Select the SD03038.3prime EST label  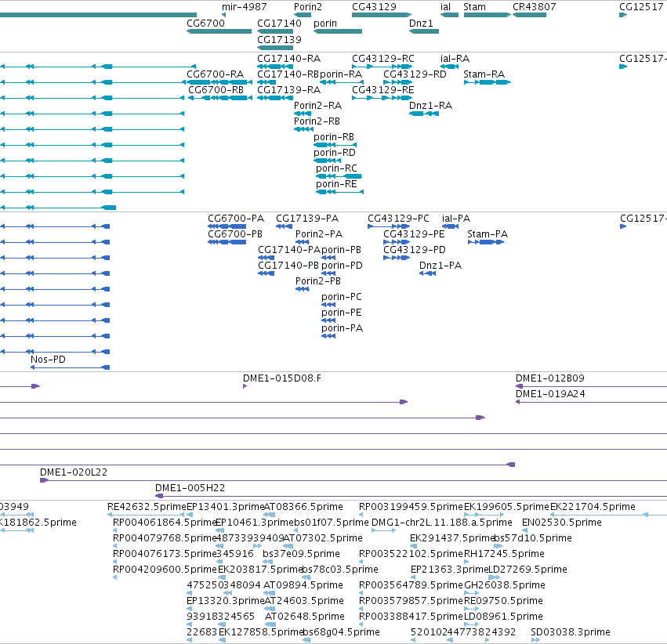coord(571,632)
